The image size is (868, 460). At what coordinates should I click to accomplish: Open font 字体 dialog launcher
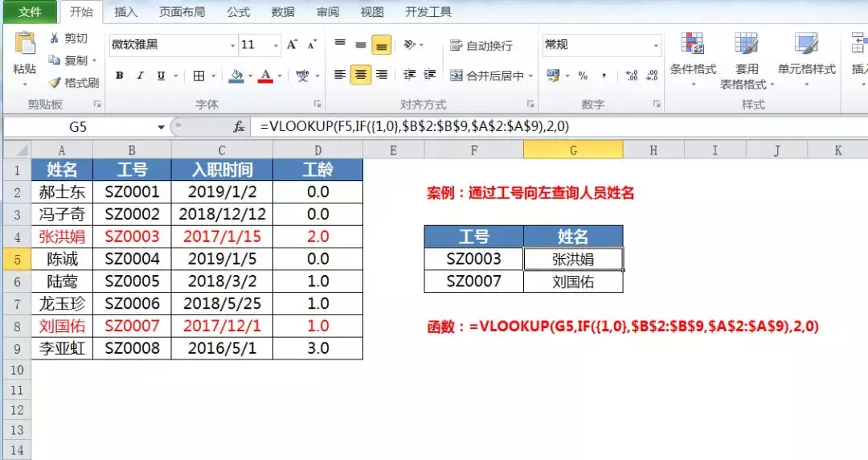tap(317, 104)
